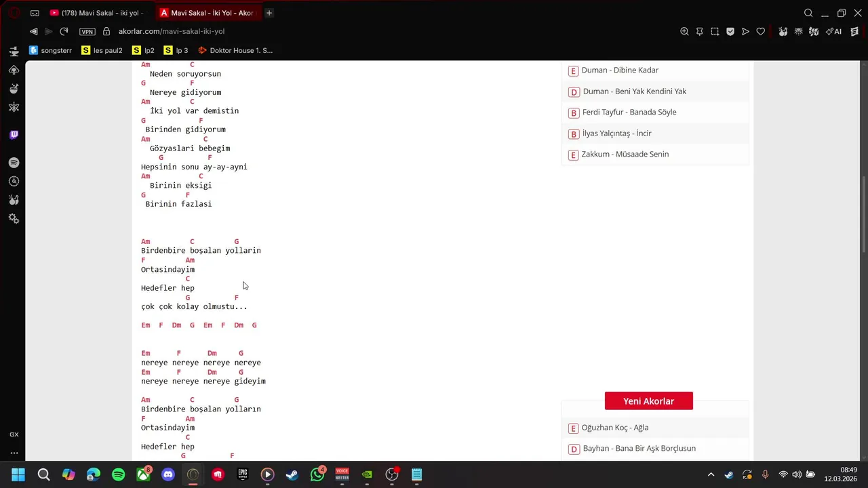Open the lp 3 bookmark

[176, 50]
